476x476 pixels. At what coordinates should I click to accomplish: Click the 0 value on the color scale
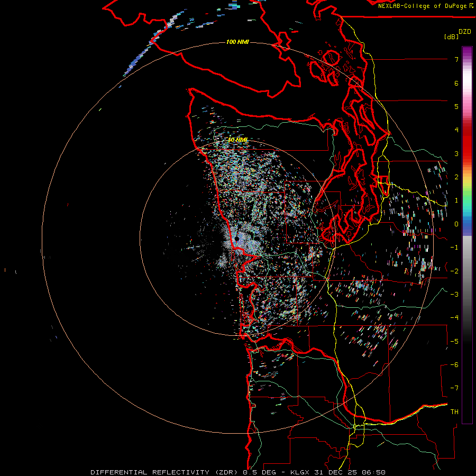(456, 224)
